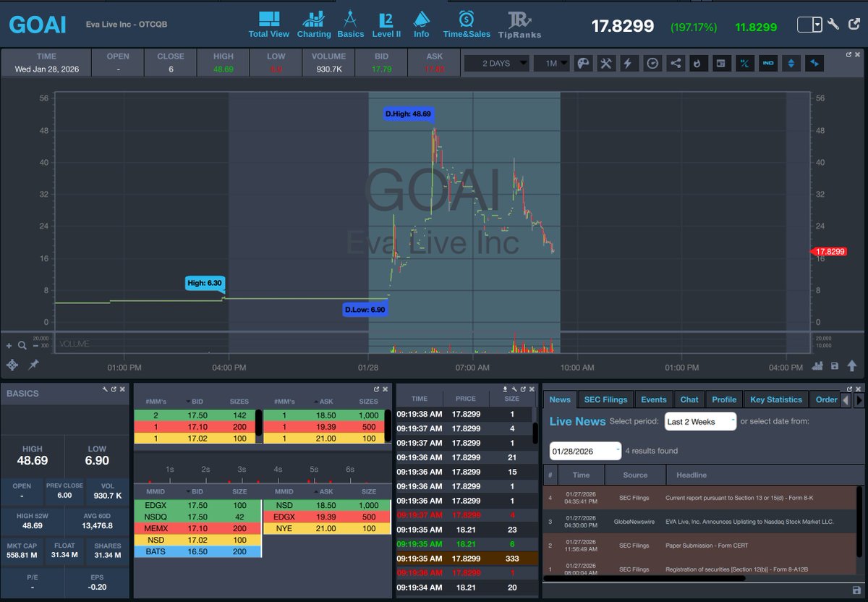Click the flame icon in the chart toolbar
Viewport: 868px width, 602px height.
(x=697, y=64)
